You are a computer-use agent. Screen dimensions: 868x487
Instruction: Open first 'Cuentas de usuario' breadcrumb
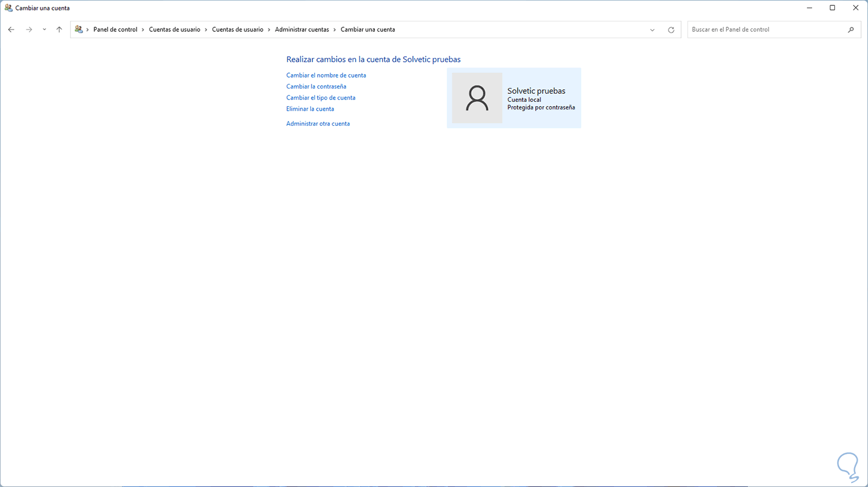click(174, 30)
